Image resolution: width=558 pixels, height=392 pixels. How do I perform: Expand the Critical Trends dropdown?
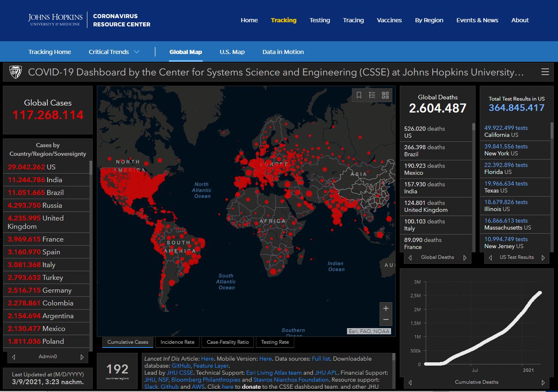click(x=114, y=52)
